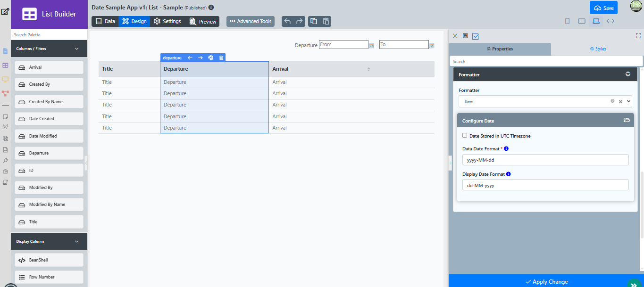The width and height of the screenshot is (644, 287).
Task: Enable Date Stored in UTC Timezone checkbox
Action: click(x=465, y=136)
